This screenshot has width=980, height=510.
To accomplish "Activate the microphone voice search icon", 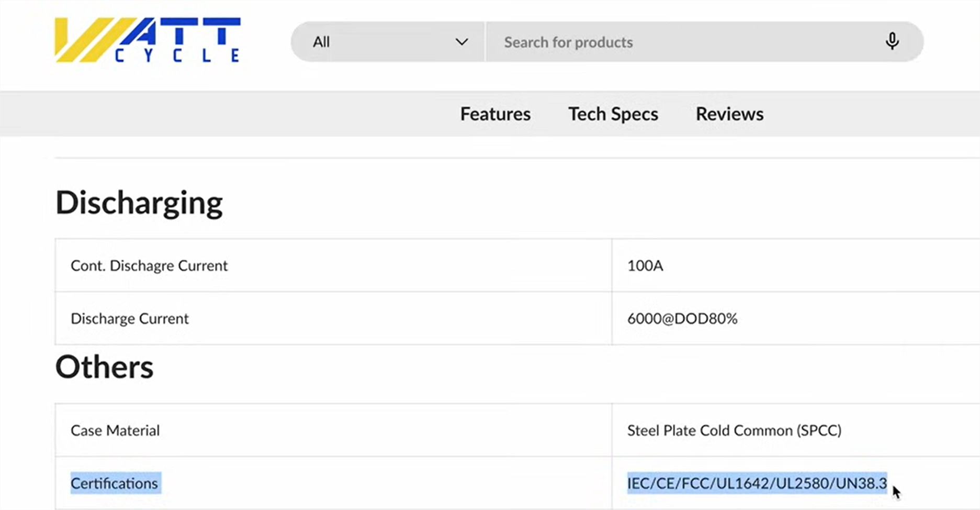I will coord(892,41).
